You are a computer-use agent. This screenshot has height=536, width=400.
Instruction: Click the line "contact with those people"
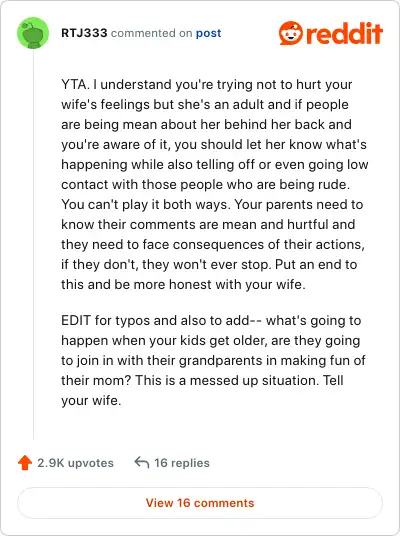click(205, 185)
